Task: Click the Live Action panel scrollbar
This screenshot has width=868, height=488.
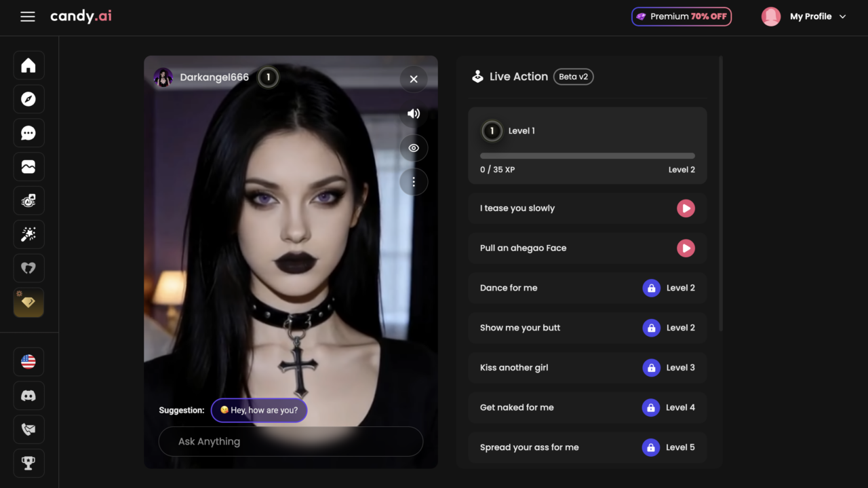Action: pyautogui.click(x=720, y=193)
